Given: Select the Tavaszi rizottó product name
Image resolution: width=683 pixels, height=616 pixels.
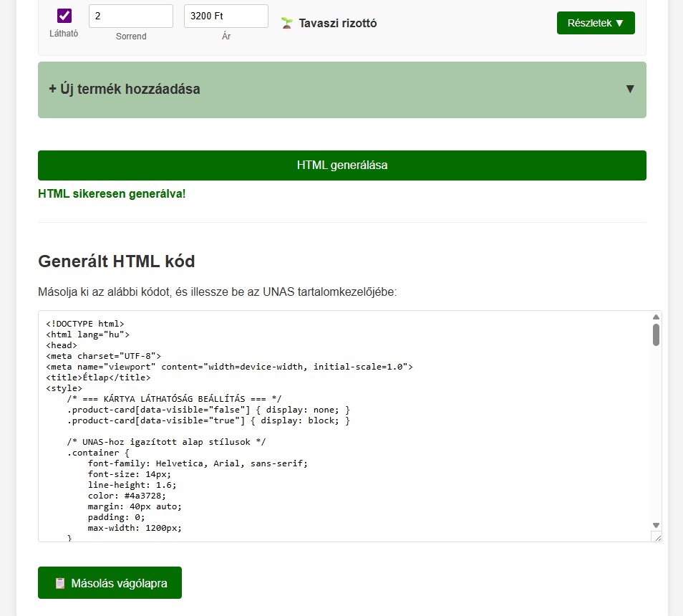Looking at the screenshot, I should [x=338, y=23].
